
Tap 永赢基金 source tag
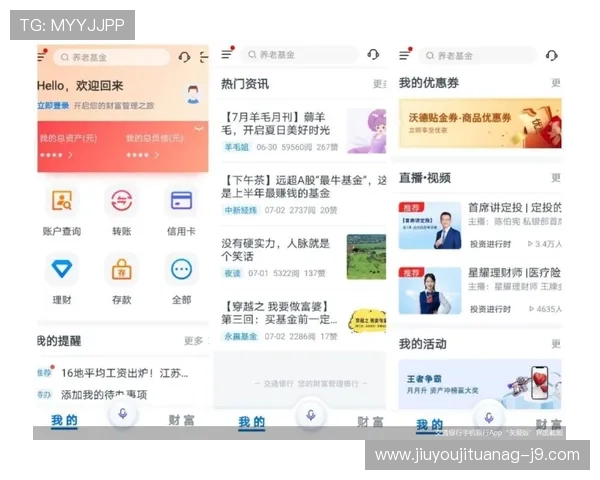tap(241, 336)
